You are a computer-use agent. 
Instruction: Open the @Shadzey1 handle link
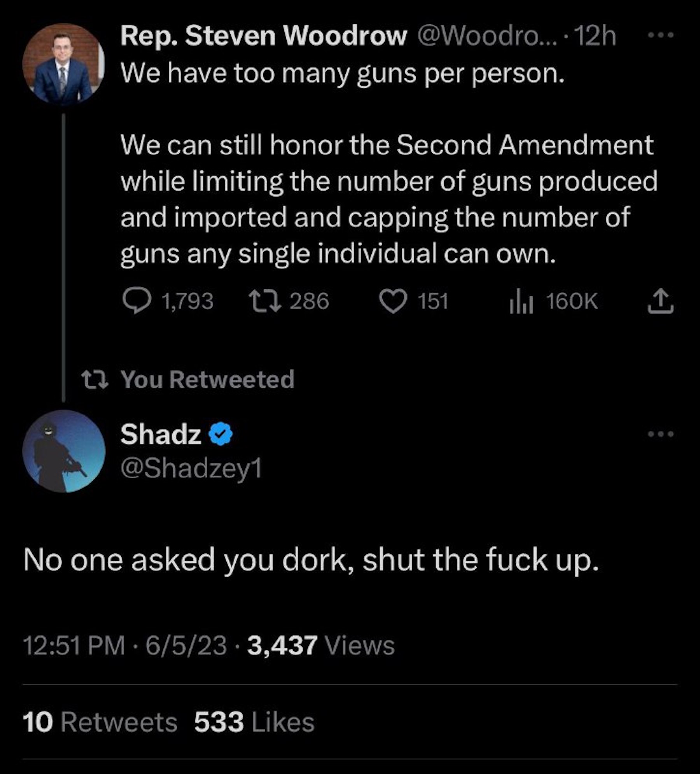point(191,468)
